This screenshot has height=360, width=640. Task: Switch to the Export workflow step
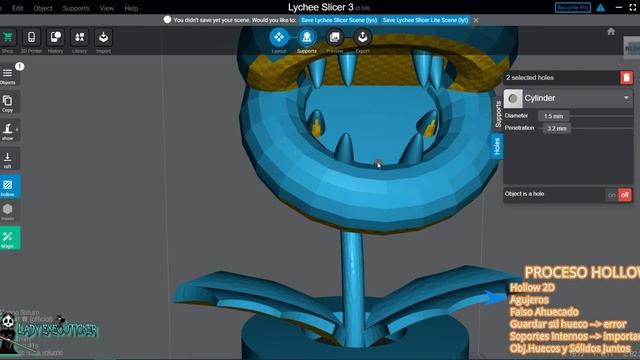click(x=362, y=38)
